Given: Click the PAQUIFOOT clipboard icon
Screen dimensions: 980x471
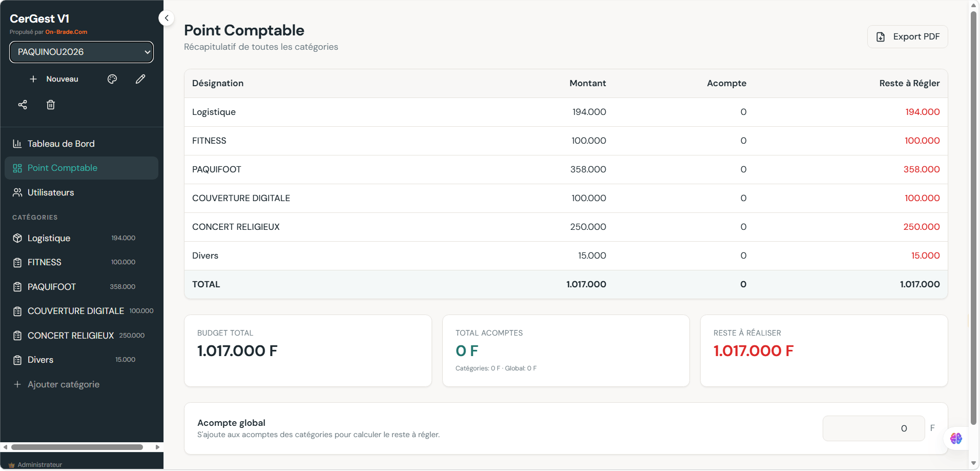Looking at the screenshot, I should [x=17, y=287].
